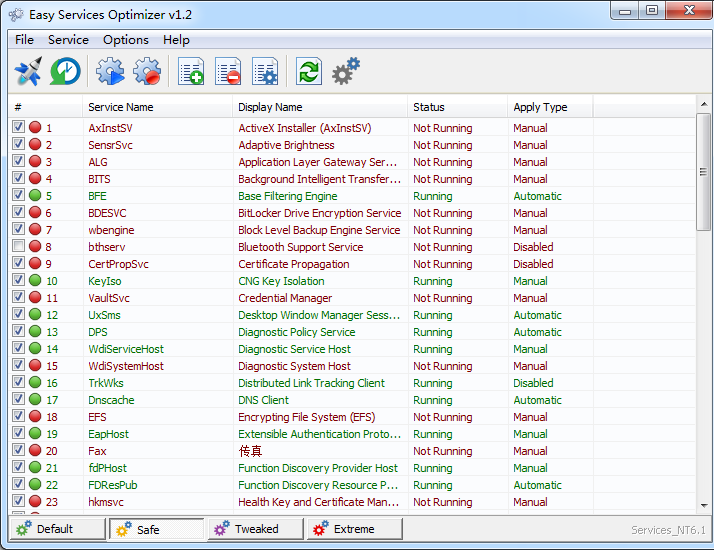Click the red status dot for bthserv
The width and height of the screenshot is (714, 551).
[35, 246]
